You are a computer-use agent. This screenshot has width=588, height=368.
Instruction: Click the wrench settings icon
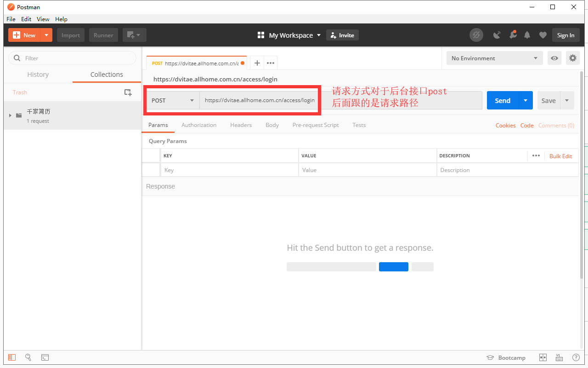(x=513, y=35)
